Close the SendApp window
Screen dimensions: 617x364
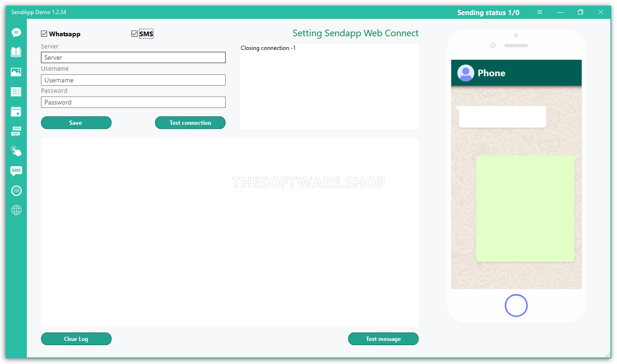click(601, 12)
